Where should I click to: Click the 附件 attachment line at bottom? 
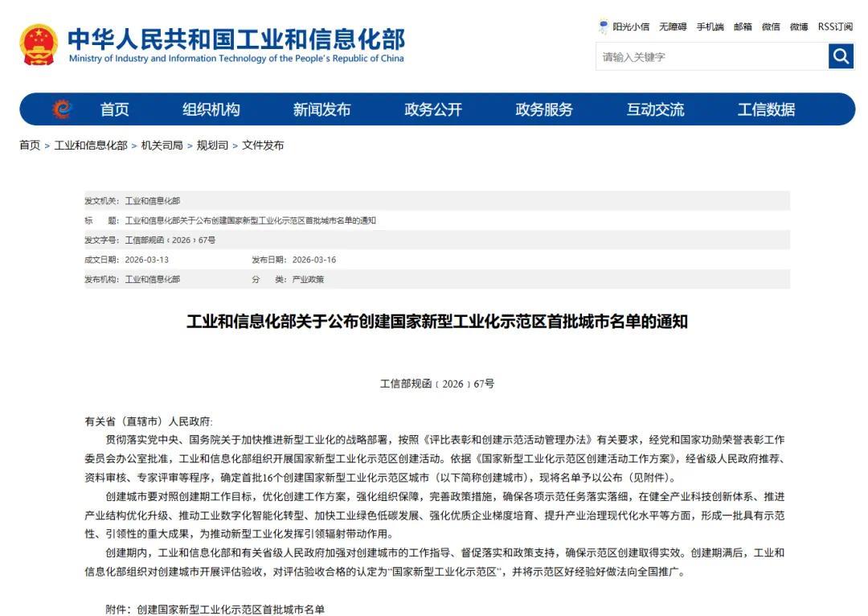point(215,610)
